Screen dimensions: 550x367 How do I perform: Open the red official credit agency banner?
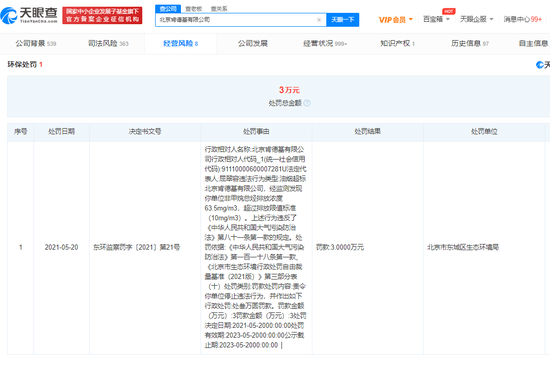(102, 15)
